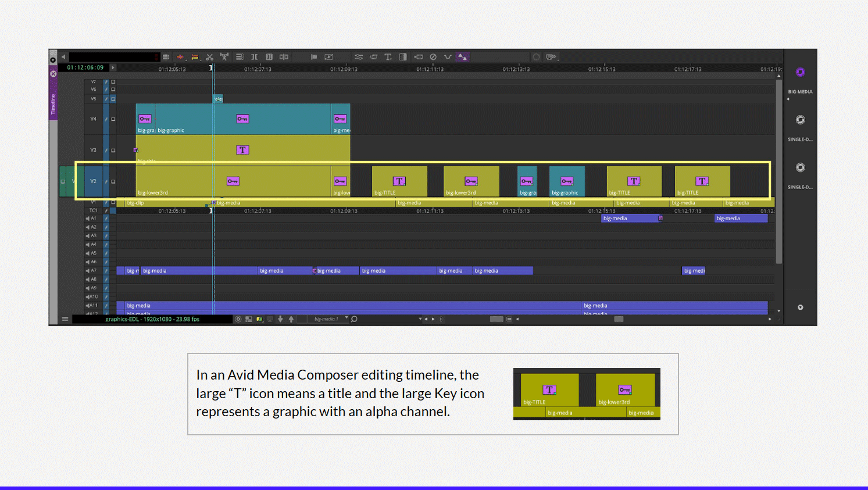Click the horizontal scroll thumb in bottom bar
868x490 pixels.
[619, 319]
